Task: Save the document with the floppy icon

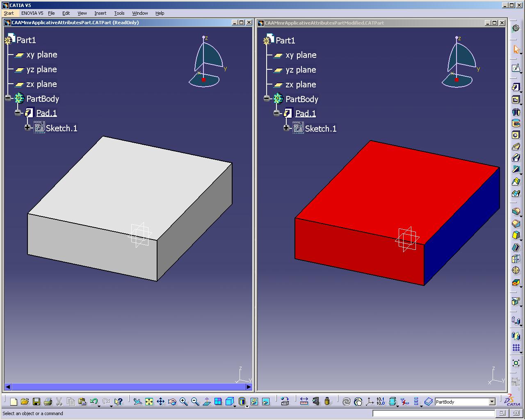Action: pos(36,402)
